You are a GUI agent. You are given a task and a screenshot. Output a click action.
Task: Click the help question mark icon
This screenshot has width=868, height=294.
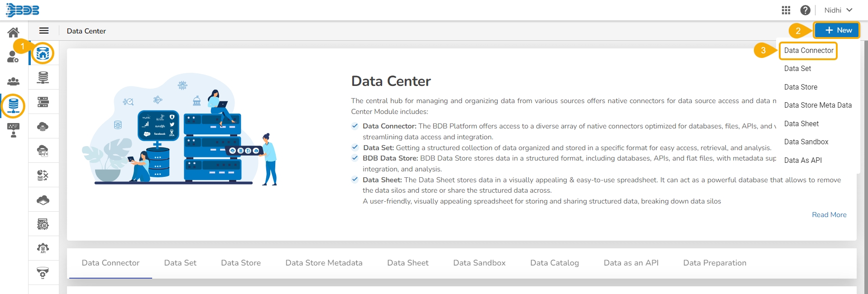pos(805,10)
